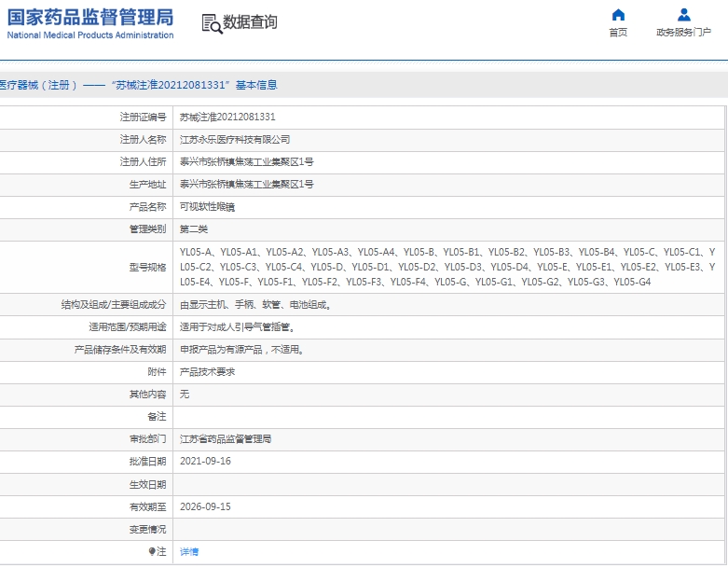Click the 注册人名称 label
Screen dimensions: 728x568
tap(143, 139)
